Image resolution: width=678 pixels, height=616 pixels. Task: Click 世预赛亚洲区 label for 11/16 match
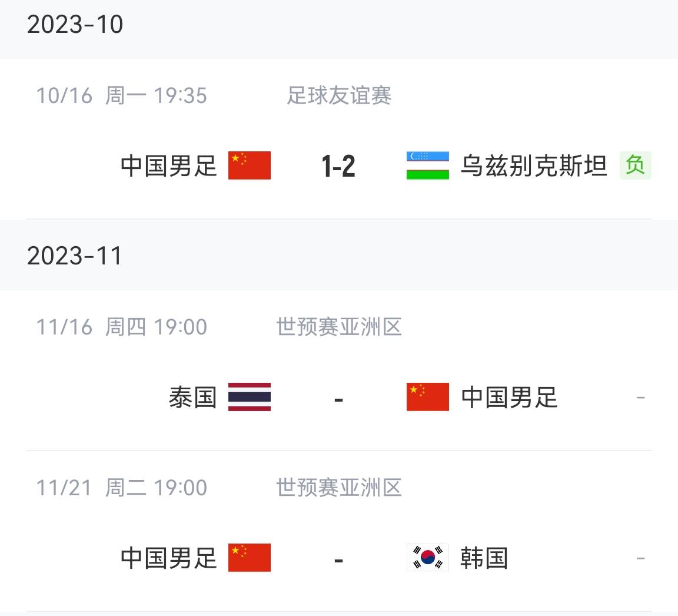click(339, 327)
